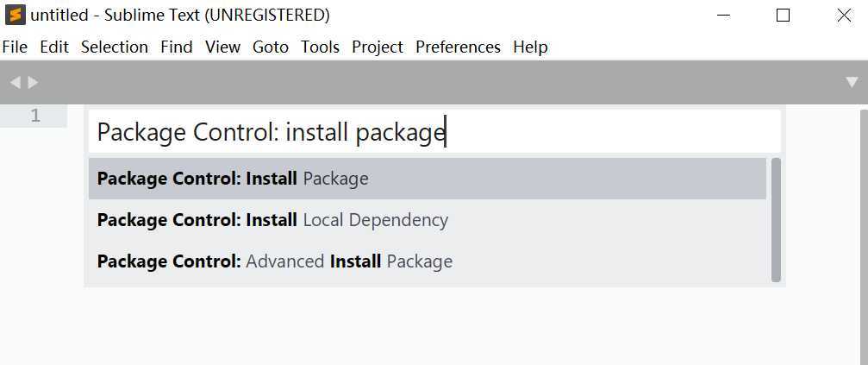Select Package Control: Install Package result
868x365 pixels.
coord(428,179)
